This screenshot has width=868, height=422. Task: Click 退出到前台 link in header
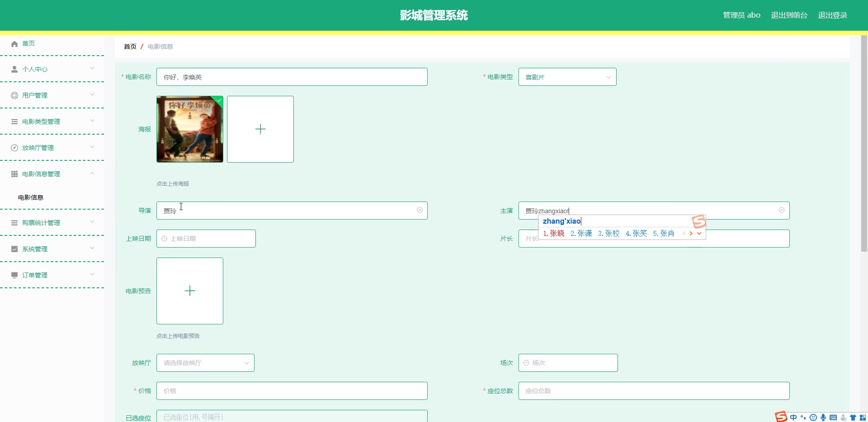[x=789, y=15]
